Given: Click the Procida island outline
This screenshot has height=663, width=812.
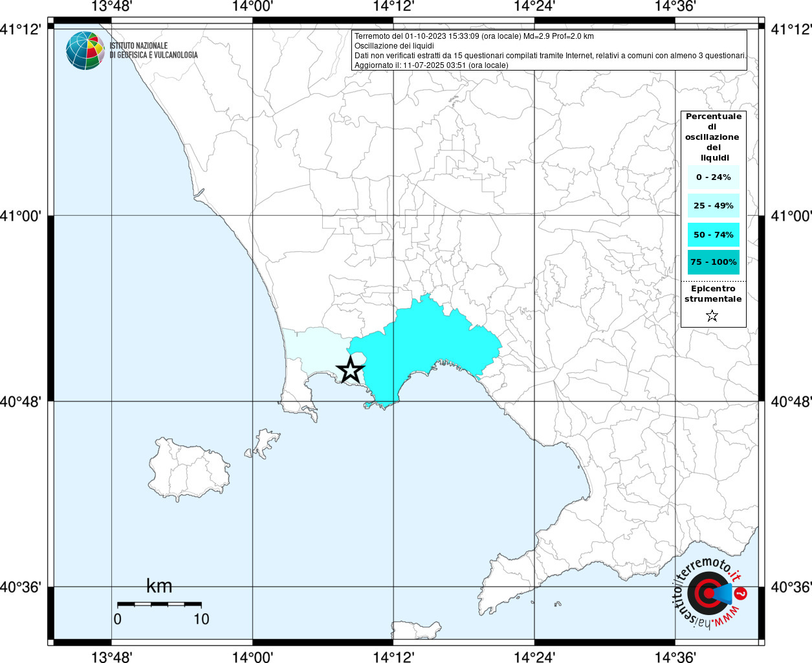Looking at the screenshot, I should point(265,444).
